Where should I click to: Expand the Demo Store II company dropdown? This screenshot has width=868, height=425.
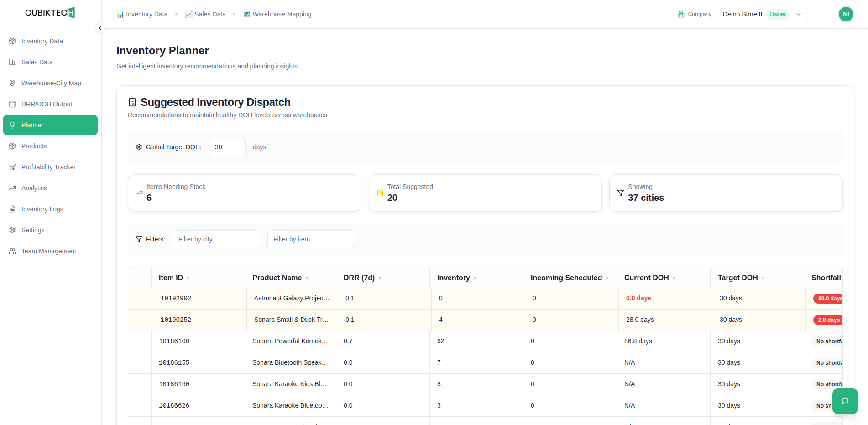762,14
